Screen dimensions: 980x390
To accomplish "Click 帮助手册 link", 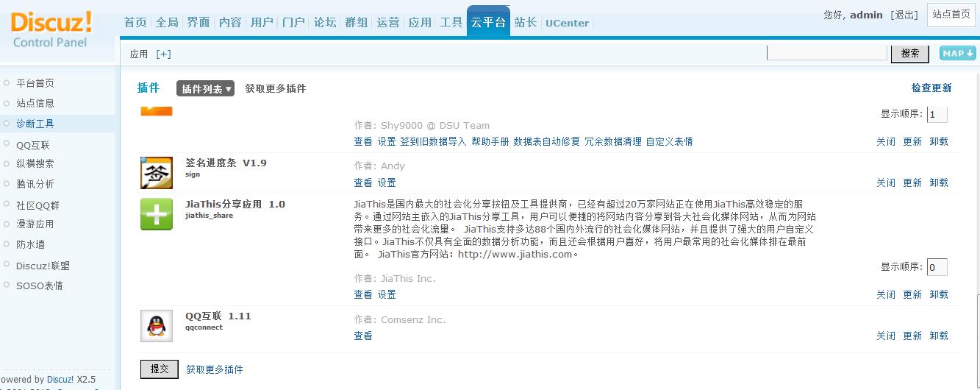I will point(490,141).
